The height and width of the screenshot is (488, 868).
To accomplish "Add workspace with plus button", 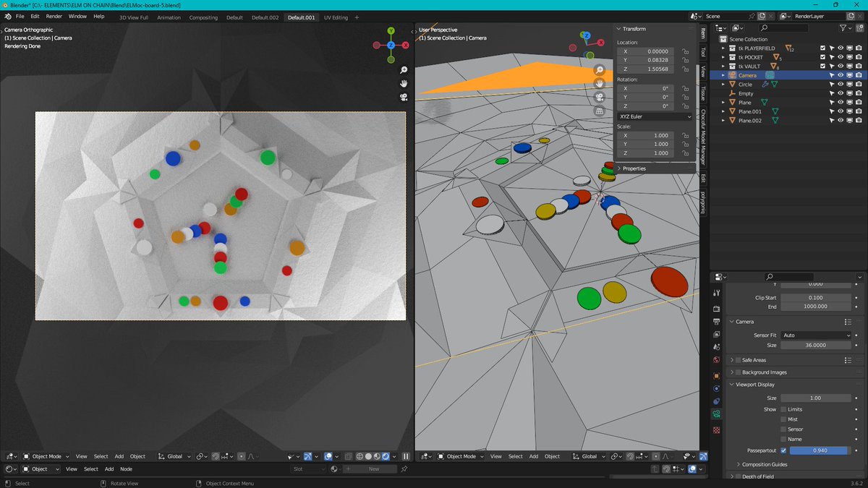I will 357,17.
